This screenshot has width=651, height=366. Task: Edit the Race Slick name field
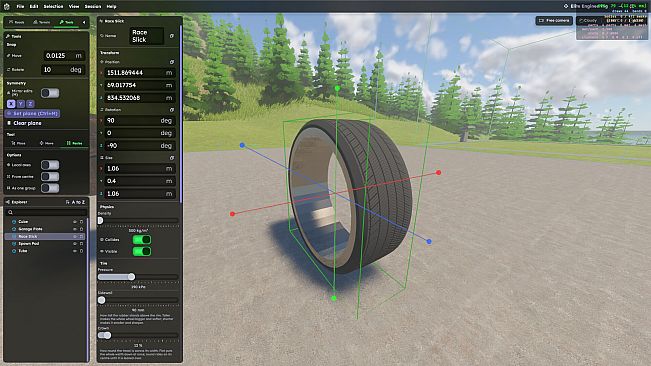click(x=146, y=36)
